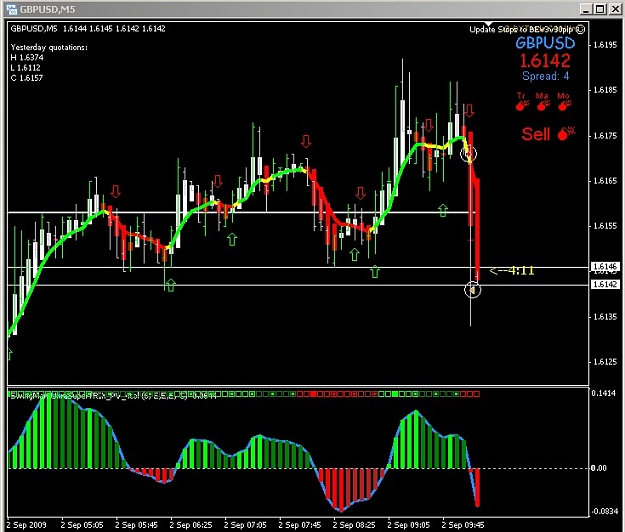Minimize the GBPUSD,M5 chart window

pyautogui.click(x=585, y=10)
